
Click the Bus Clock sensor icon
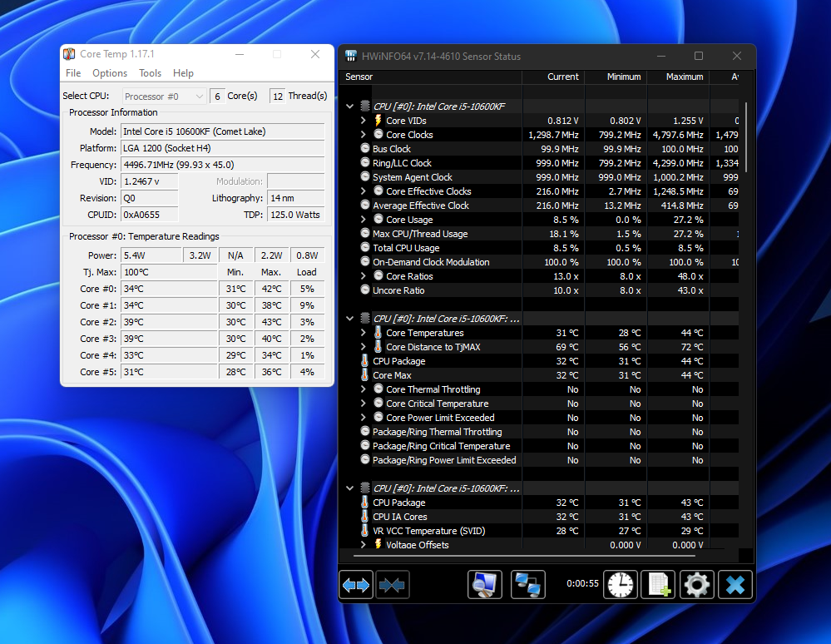pyautogui.click(x=365, y=148)
